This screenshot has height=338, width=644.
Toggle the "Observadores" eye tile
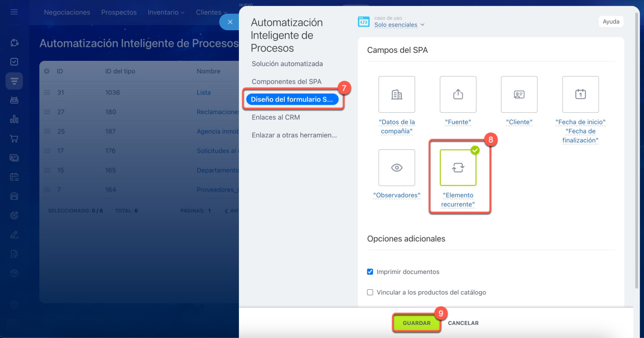coord(396,167)
